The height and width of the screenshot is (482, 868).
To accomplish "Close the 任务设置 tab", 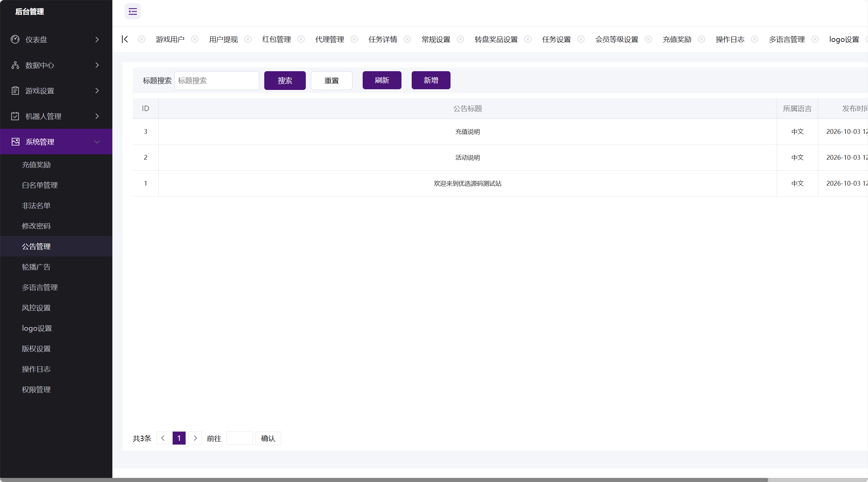I will [581, 39].
